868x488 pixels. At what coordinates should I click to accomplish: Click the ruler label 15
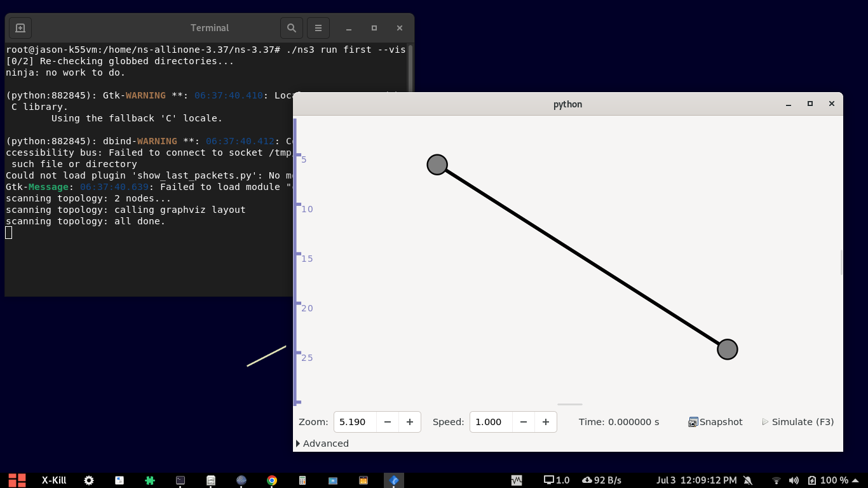[x=307, y=259]
